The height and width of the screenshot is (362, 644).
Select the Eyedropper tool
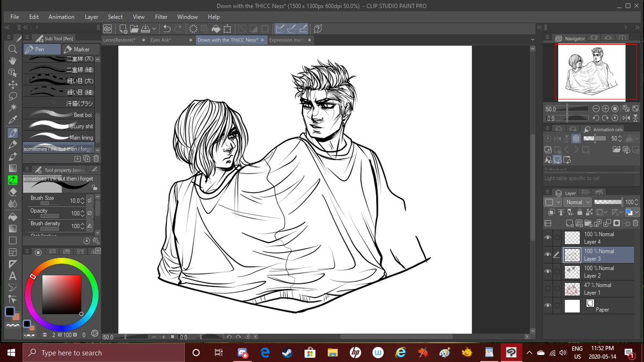pos(13,120)
